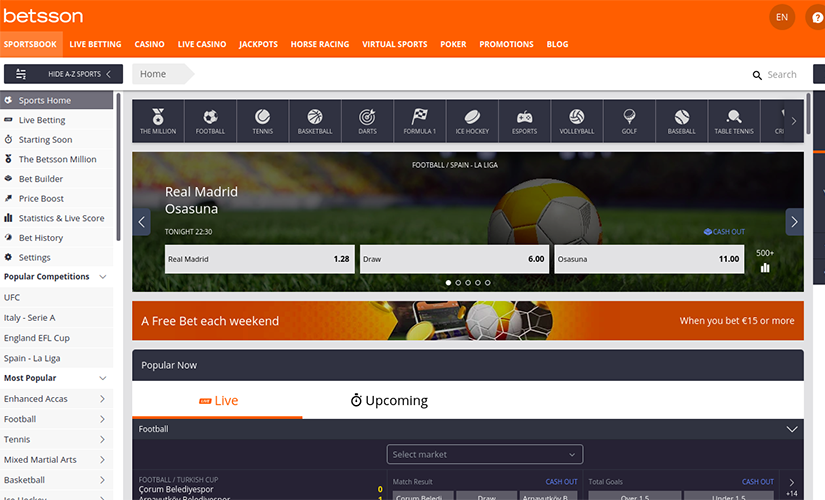
Task: Open the EN language selector
Action: click(x=782, y=17)
